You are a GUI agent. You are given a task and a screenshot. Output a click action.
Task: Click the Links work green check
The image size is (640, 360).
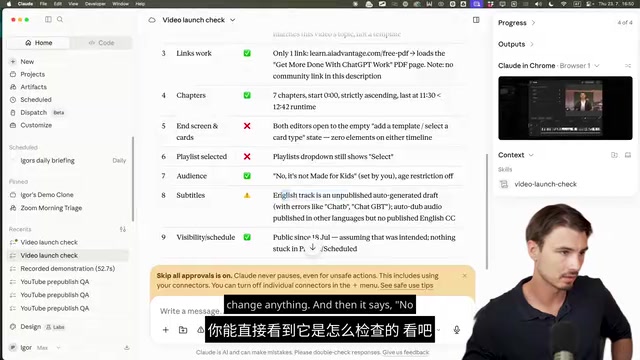click(x=247, y=53)
